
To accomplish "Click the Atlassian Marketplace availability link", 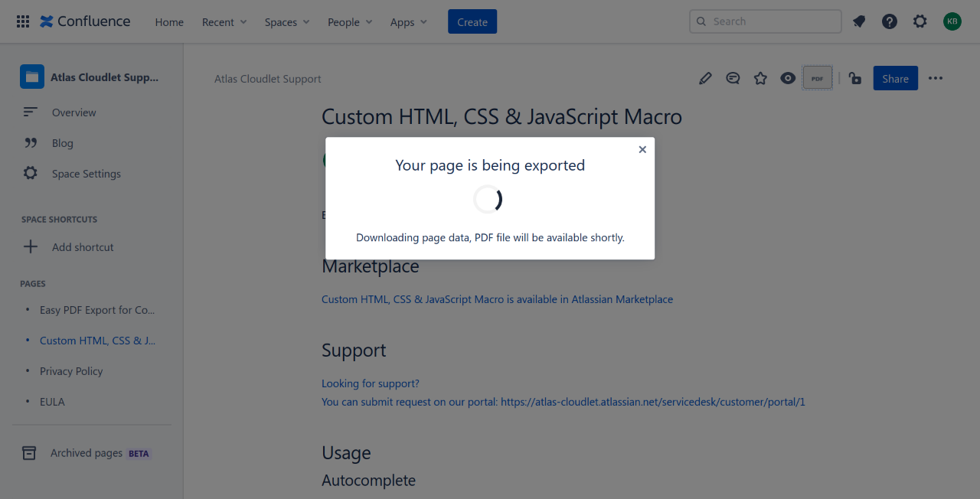I will coord(497,299).
